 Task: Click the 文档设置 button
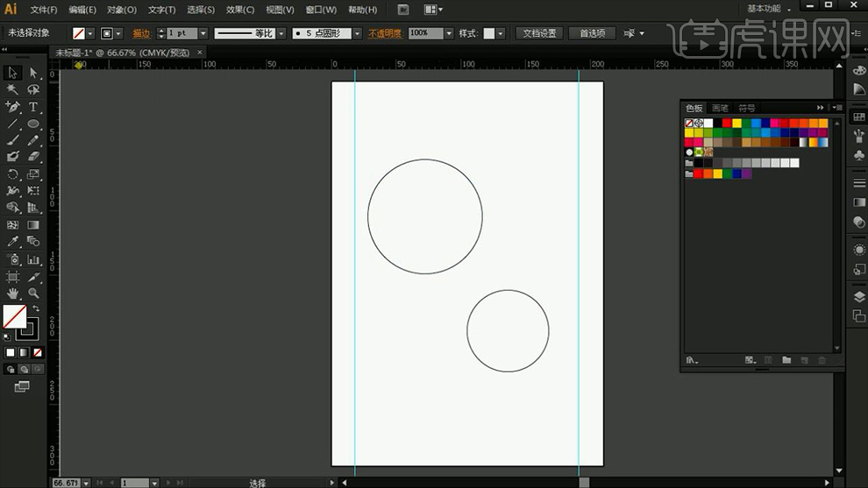pyautogui.click(x=539, y=33)
